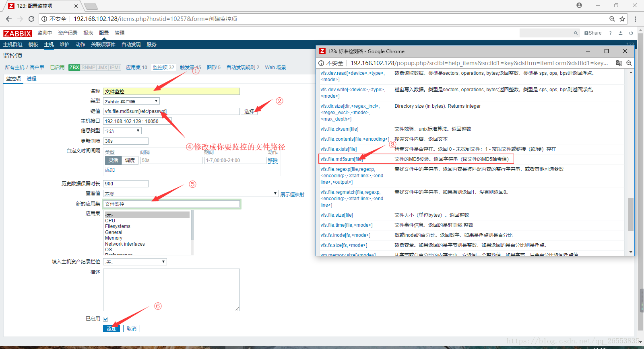Open the 管理 menu
The height and width of the screenshot is (349, 644).
tap(120, 33)
